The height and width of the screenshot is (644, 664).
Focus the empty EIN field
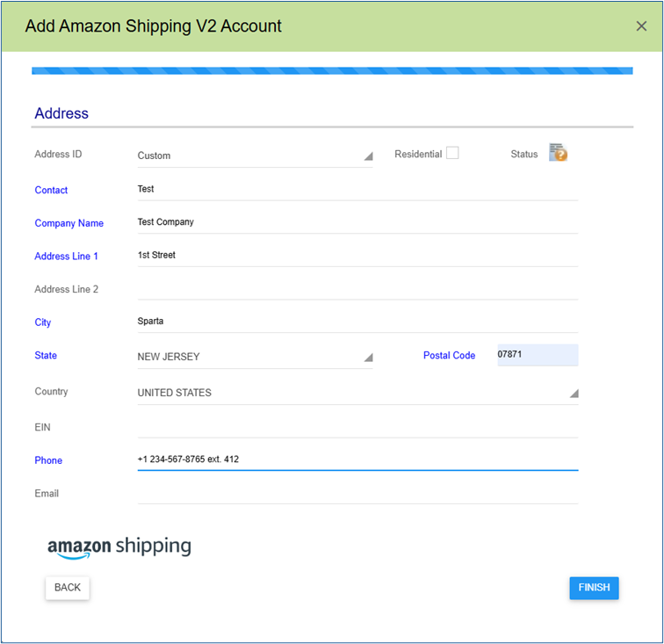pos(357,427)
